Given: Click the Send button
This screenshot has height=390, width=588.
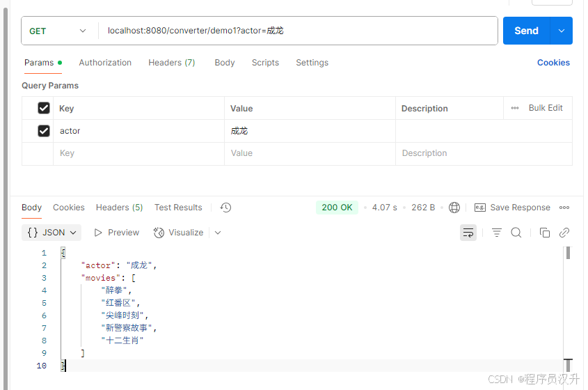Looking at the screenshot, I should [x=527, y=31].
